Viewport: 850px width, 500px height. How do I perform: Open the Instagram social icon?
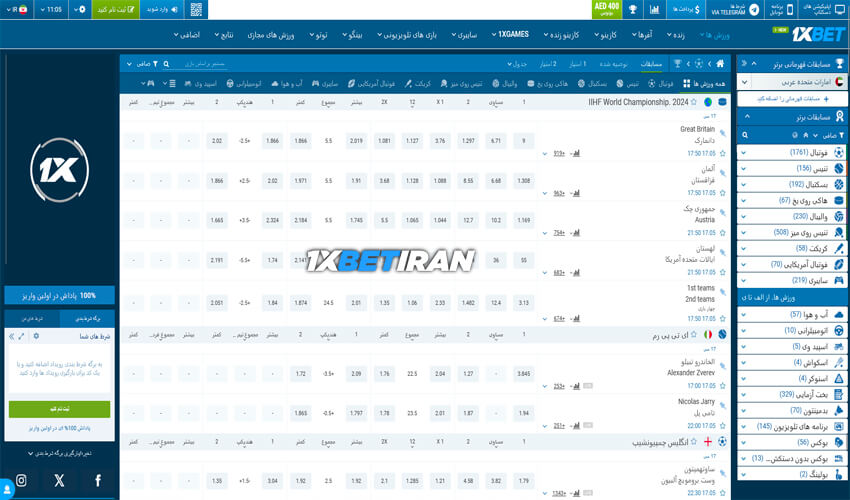coord(21,480)
